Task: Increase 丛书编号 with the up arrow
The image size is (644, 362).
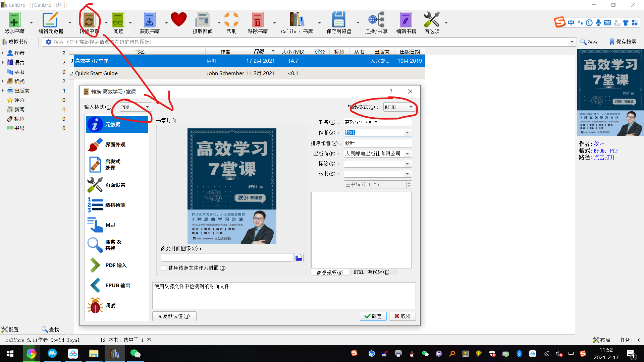Action: pyautogui.click(x=409, y=183)
